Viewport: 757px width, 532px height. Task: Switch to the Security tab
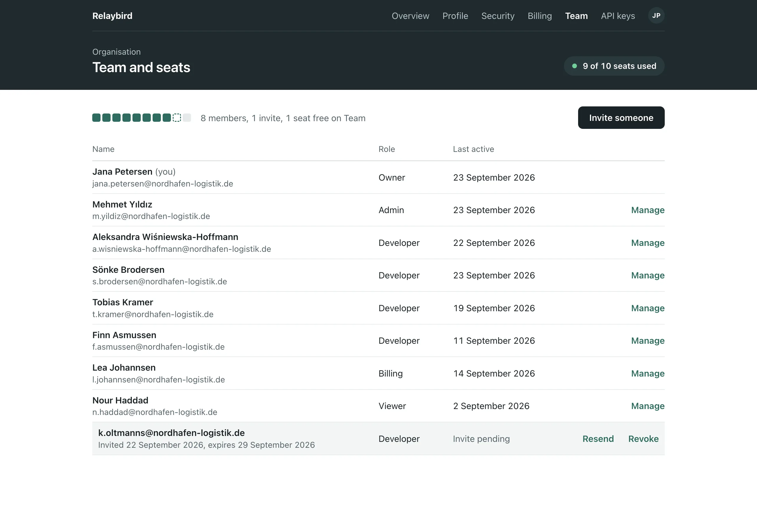click(x=498, y=16)
